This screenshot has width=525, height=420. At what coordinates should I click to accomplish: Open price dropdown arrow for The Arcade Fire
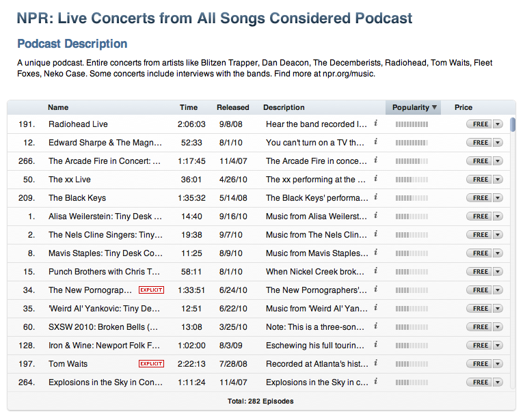pyautogui.click(x=498, y=161)
